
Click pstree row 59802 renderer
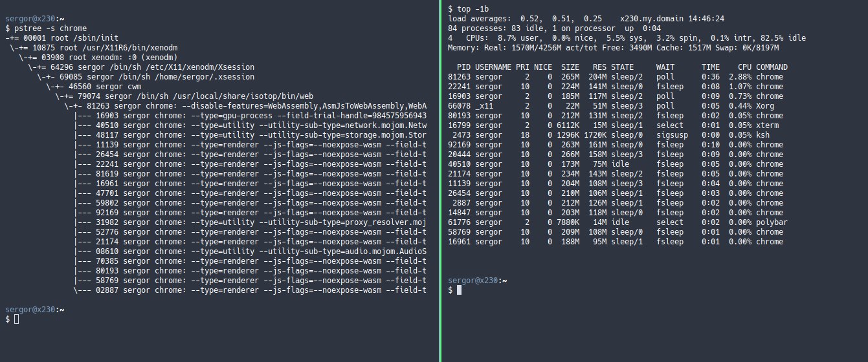coord(249,203)
